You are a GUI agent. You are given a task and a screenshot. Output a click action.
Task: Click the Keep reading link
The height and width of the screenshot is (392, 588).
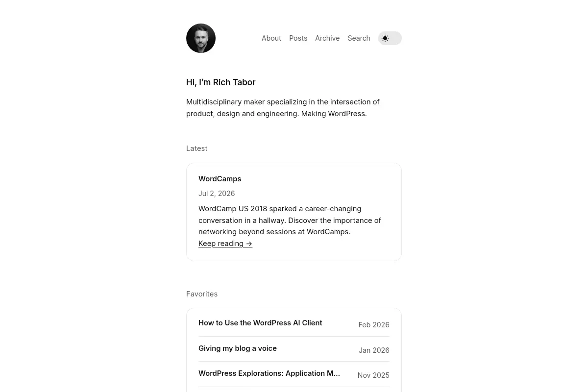[225, 244]
